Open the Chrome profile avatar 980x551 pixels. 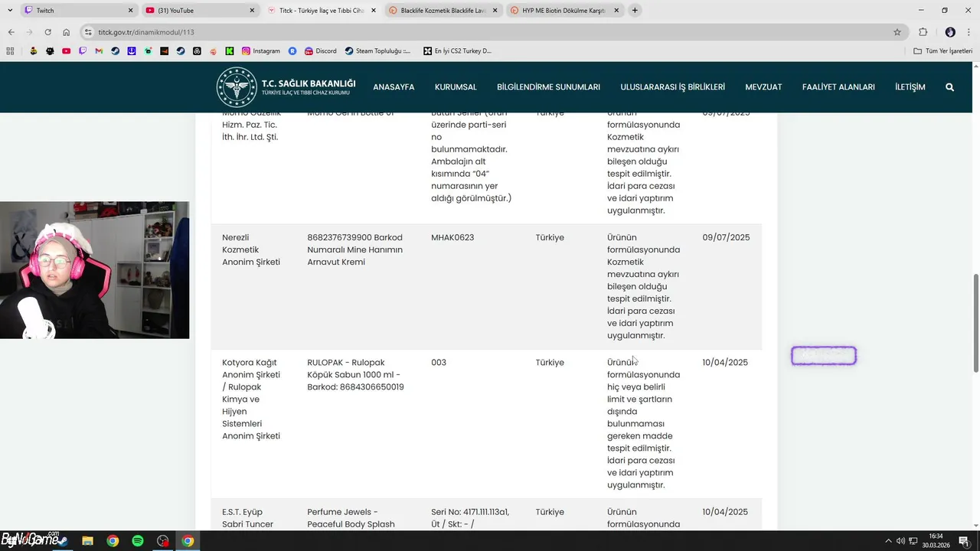click(950, 32)
